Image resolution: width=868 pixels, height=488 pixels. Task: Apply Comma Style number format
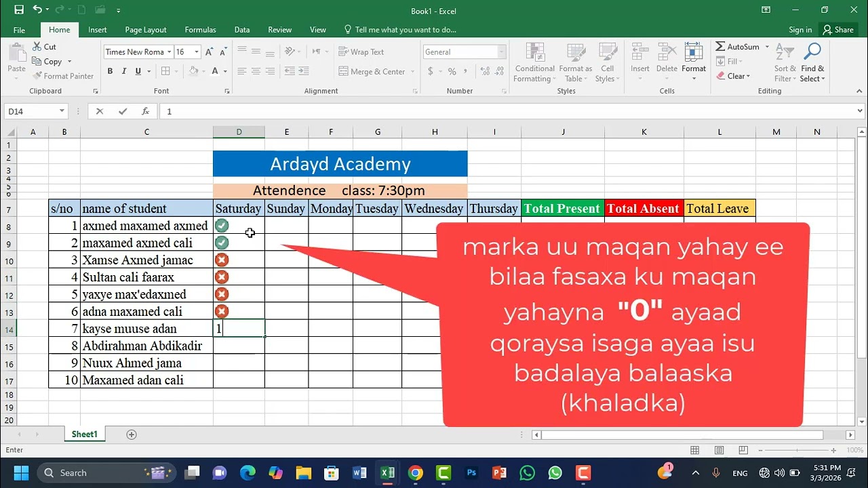click(x=467, y=71)
